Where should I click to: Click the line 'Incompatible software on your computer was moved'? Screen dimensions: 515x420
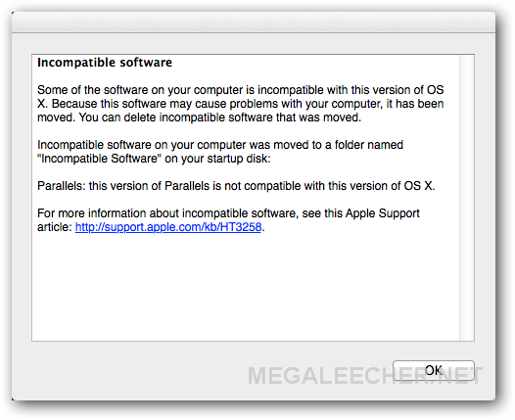tap(220, 145)
